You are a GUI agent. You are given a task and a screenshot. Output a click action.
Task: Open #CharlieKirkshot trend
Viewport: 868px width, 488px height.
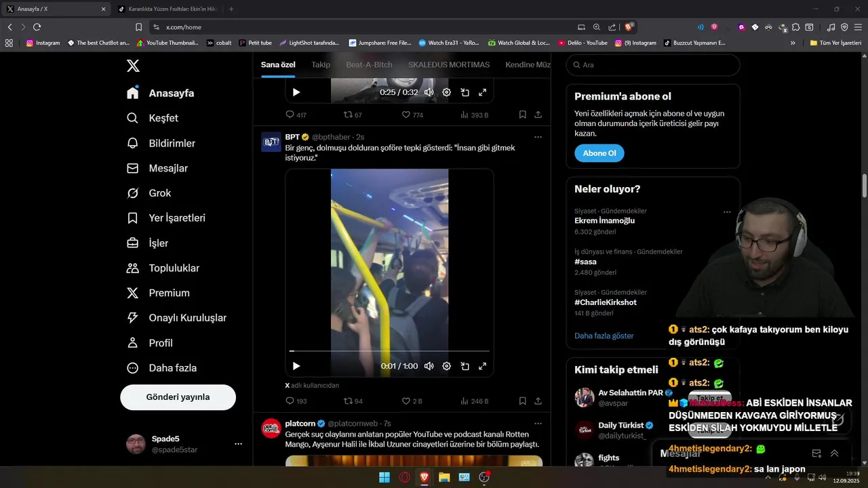[606, 302]
